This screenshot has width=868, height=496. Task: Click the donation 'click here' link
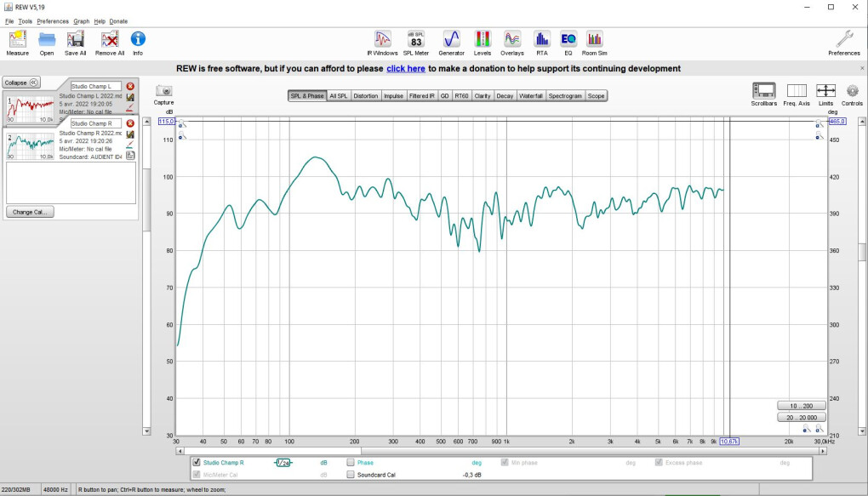point(406,69)
